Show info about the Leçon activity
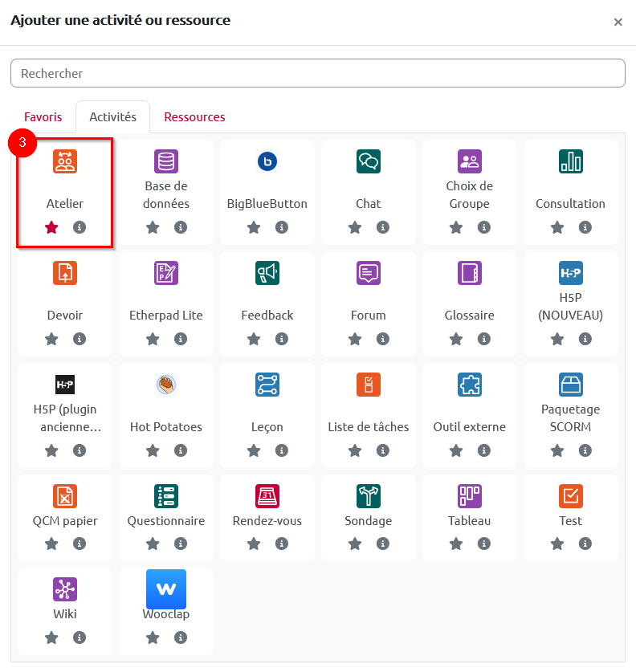Image resolution: width=636 pixels, height=672 pixels. (282, 450)
